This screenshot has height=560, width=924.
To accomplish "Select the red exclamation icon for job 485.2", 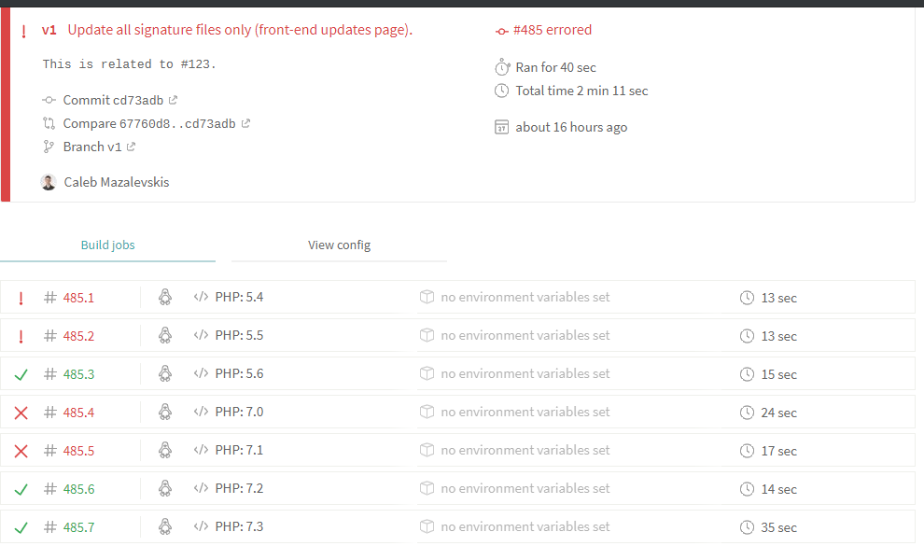I will tap(21, 336).
